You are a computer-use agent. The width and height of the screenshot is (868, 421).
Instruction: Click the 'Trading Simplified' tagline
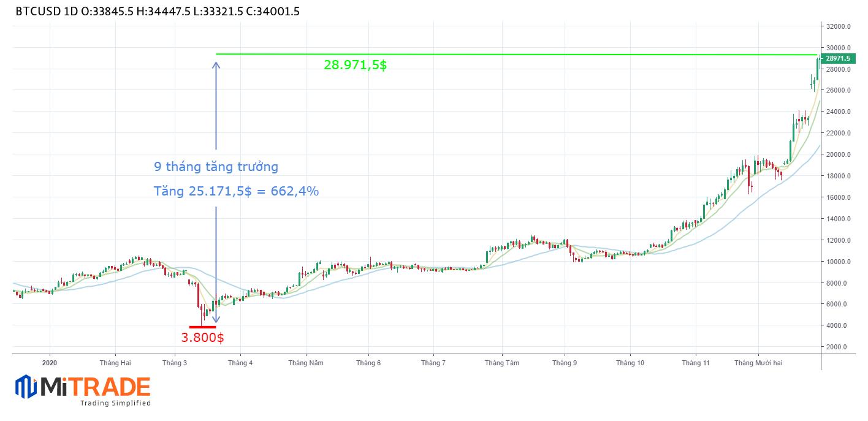pos(115,403)
